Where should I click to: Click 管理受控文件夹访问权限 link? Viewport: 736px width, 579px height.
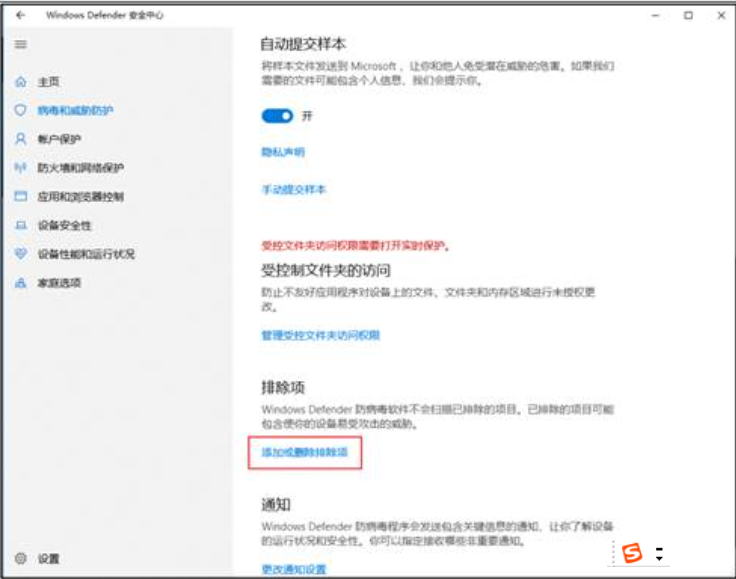click(x=321, y=335)
